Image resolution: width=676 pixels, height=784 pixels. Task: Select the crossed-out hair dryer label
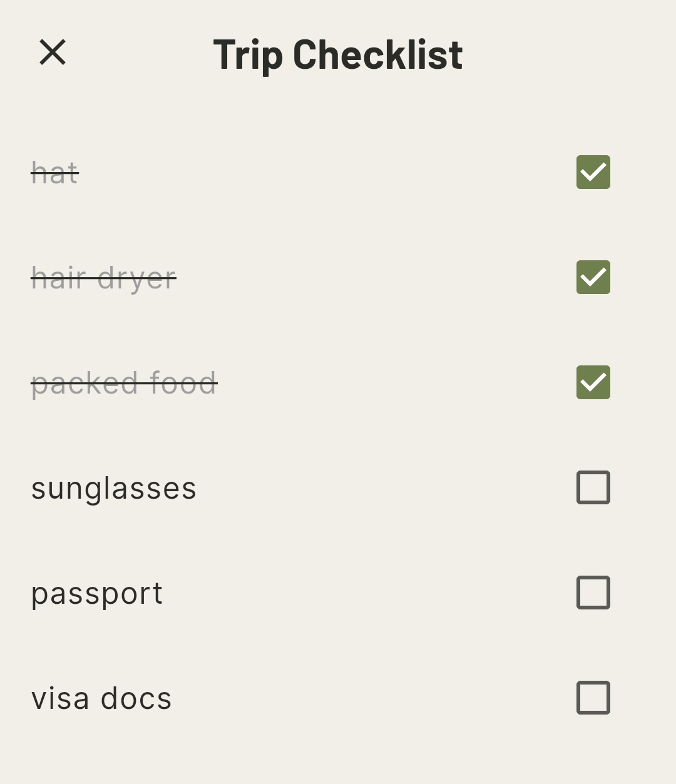(104, 278)
